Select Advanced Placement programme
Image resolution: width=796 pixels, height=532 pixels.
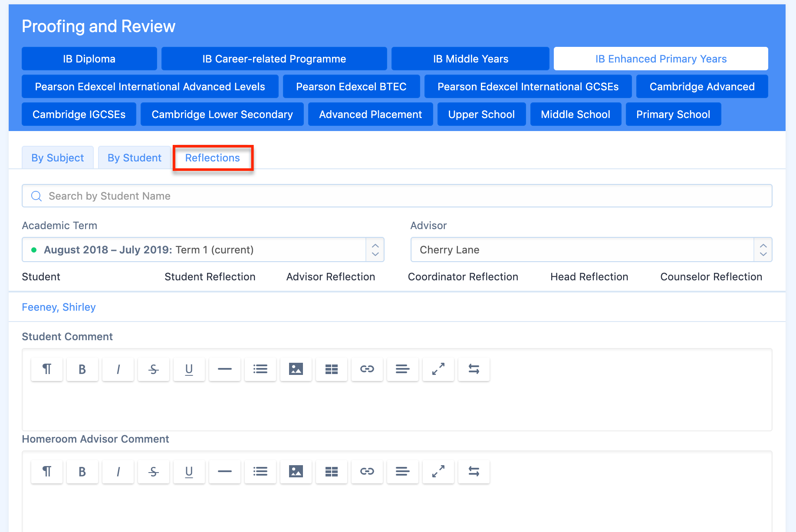pos(371,114)
